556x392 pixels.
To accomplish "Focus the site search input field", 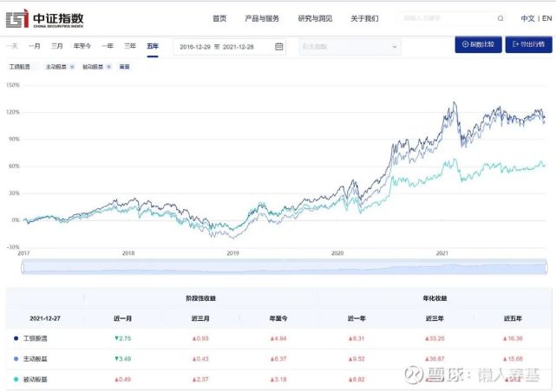I will pyautogui.click(x=448, y=18).
